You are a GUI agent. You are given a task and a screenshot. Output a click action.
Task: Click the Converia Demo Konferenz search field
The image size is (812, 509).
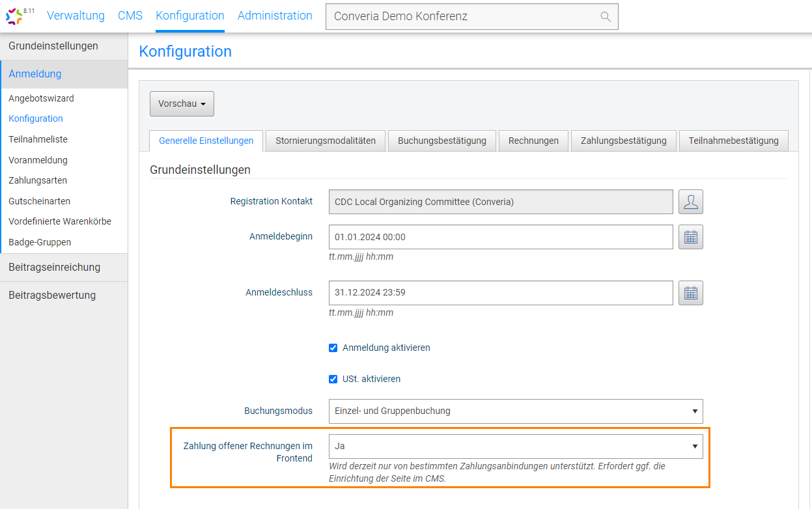click(462, 17)
